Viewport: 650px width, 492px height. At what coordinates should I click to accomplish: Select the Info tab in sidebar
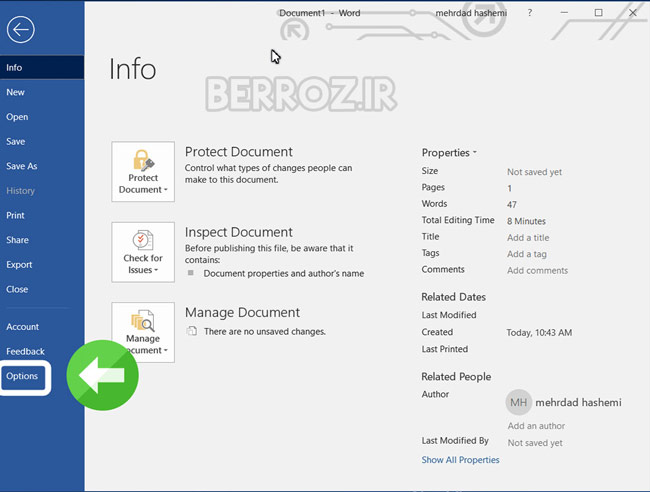tap(42, 68)
